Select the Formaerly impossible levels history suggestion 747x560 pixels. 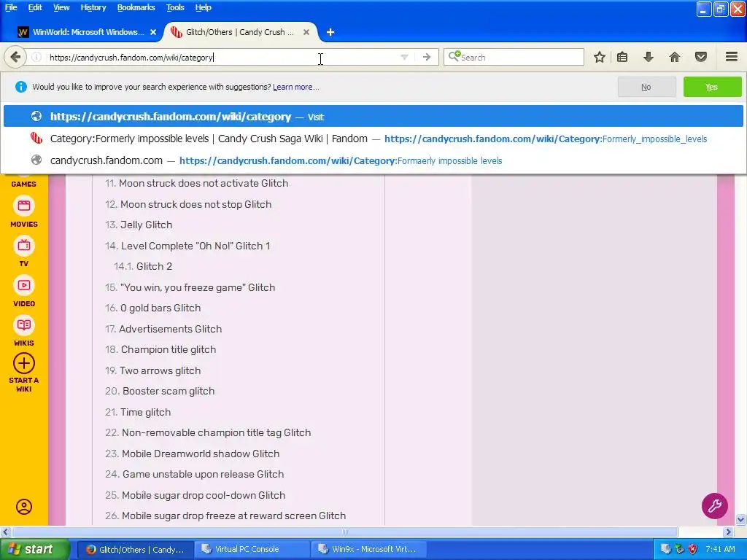(373, 160)
